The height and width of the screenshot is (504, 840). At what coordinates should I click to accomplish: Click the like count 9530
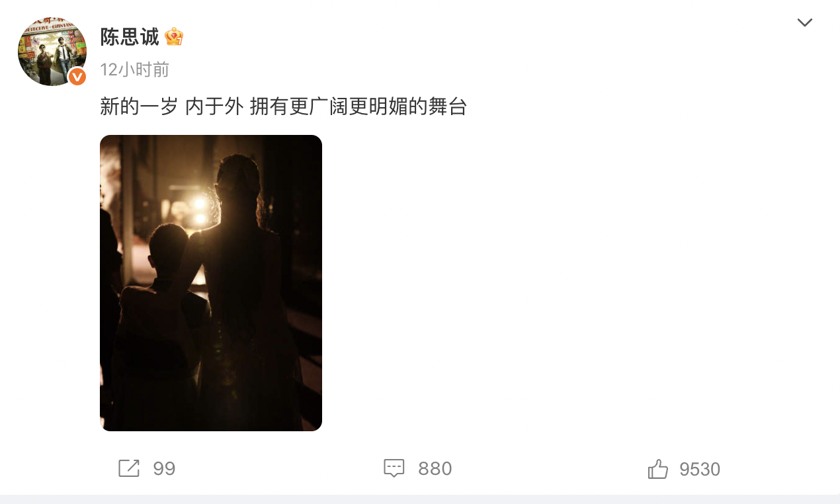pos(700,469)
